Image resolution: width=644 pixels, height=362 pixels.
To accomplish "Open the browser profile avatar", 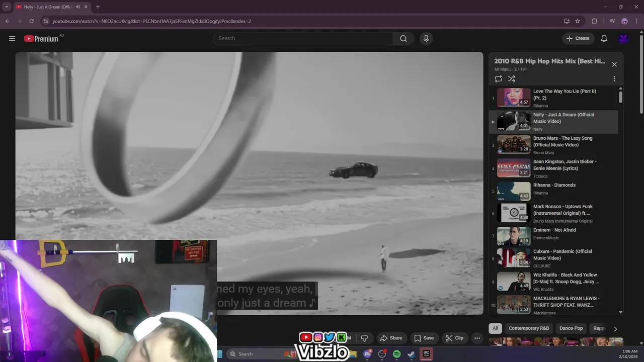I will click(624, 21).
